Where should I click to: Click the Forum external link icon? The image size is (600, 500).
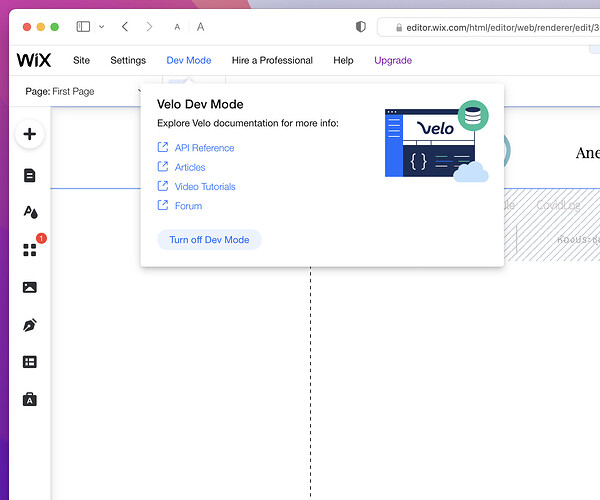[163, 205]
